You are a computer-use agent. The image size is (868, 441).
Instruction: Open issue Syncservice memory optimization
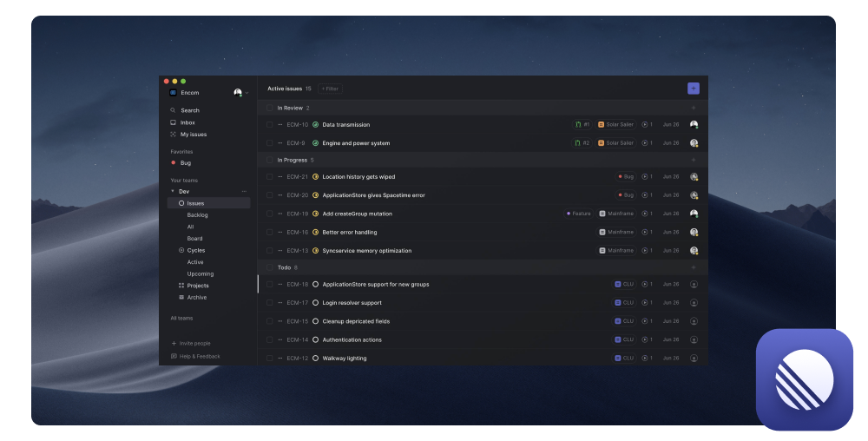(x=367, y=251)
